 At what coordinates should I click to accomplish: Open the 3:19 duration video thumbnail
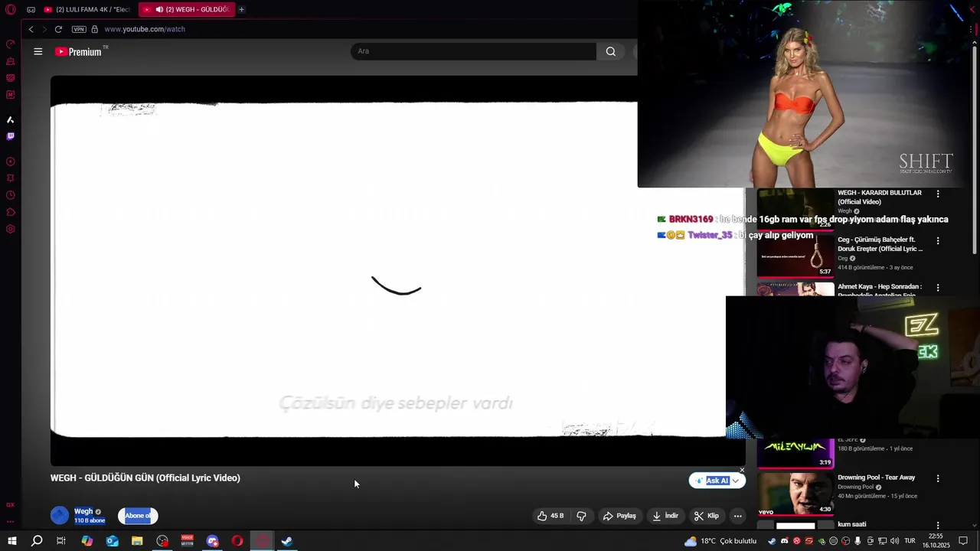[795, 453]
